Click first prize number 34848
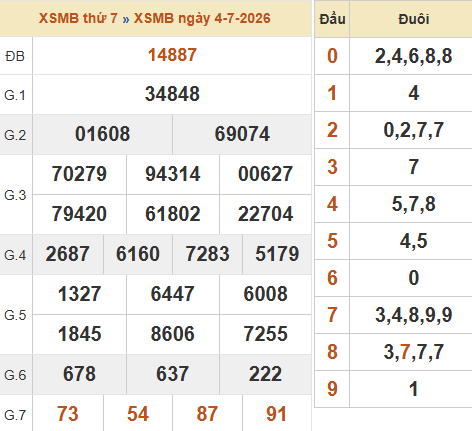The width and height of the screenshot is (472, 431). click(x=172, y=94)
